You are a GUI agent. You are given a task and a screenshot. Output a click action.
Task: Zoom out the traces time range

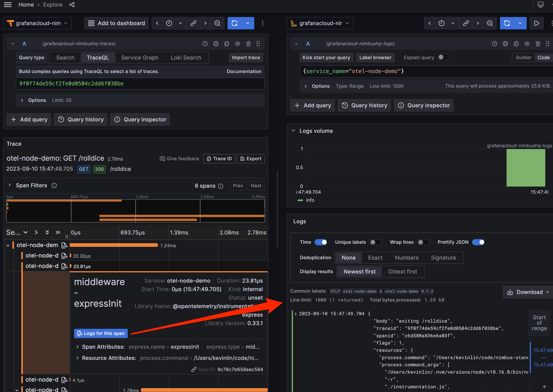click(217, 23)
